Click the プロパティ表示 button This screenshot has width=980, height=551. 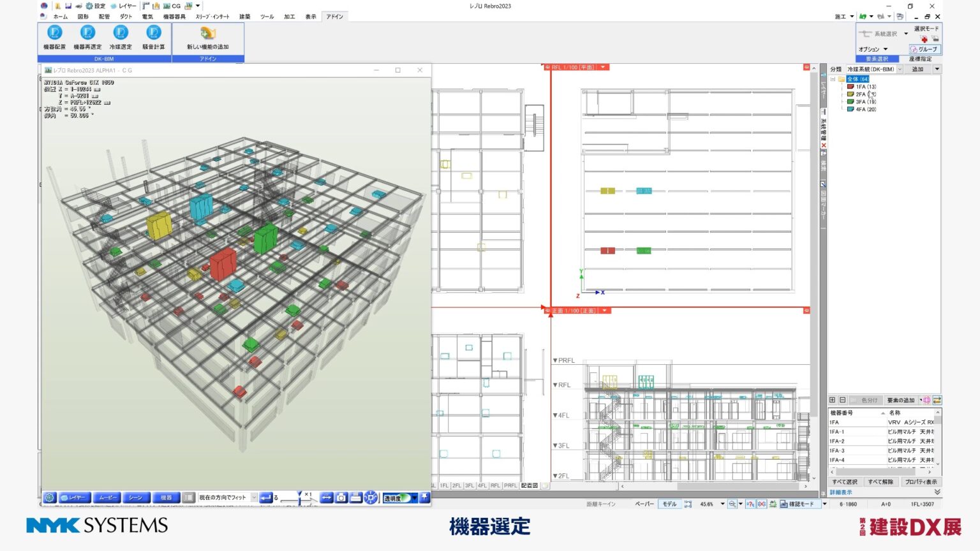coord(921,481)
